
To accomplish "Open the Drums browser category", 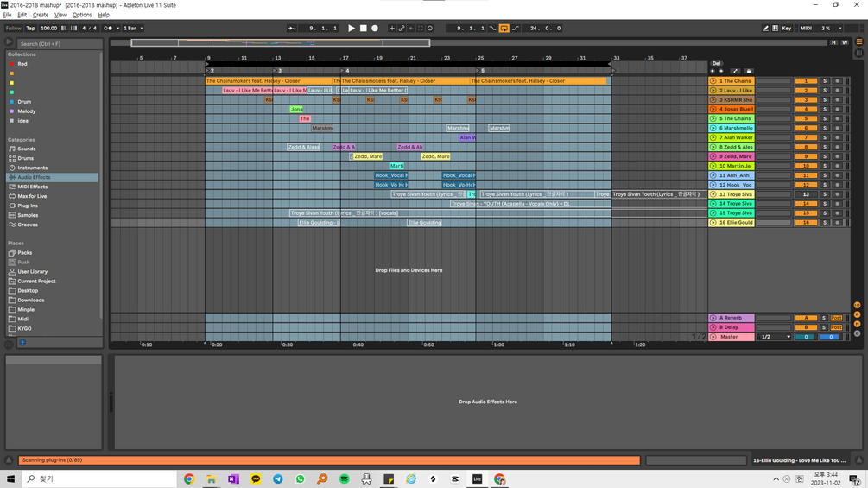I will (x=25, y=158).
